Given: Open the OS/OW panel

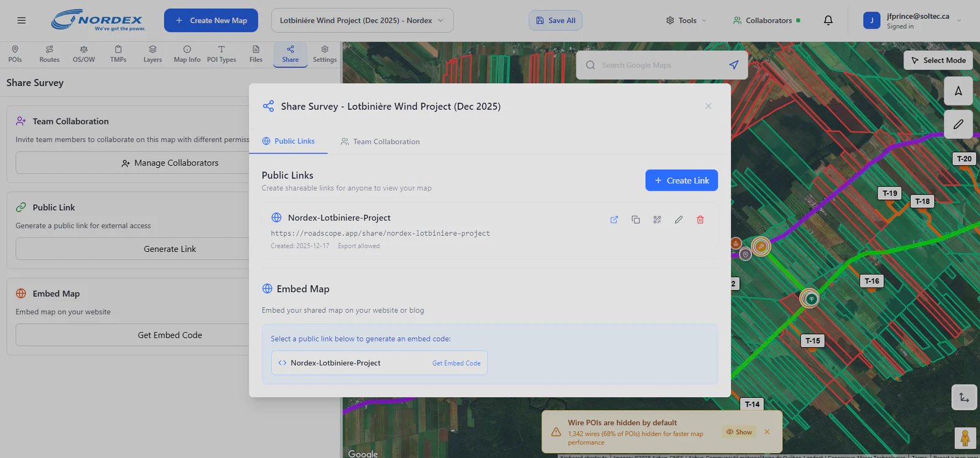Looking at the screenshot, I should [x=84, y=54].
